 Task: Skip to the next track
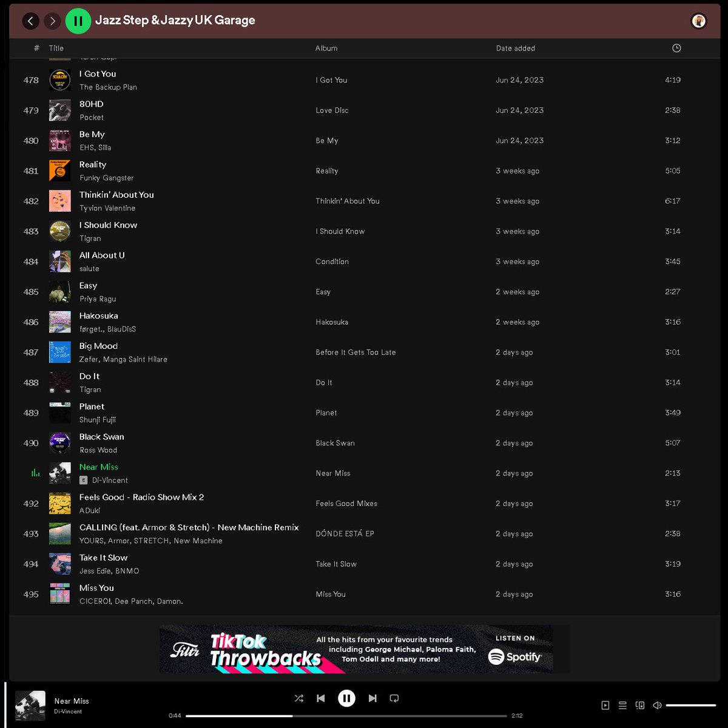click(x=372, y=698)
